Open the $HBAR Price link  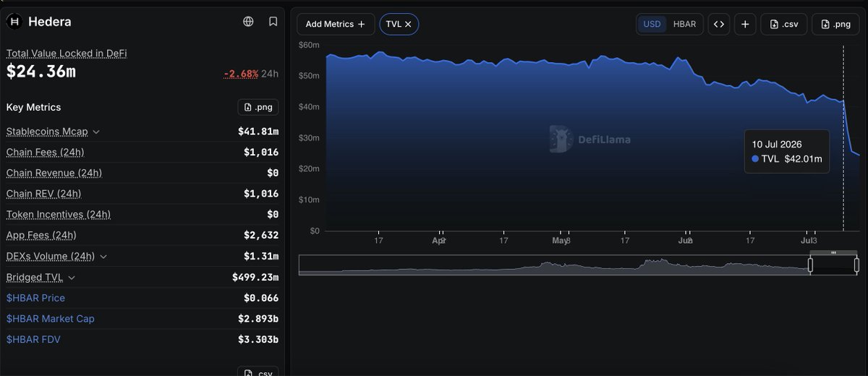(x=35, y=298)
